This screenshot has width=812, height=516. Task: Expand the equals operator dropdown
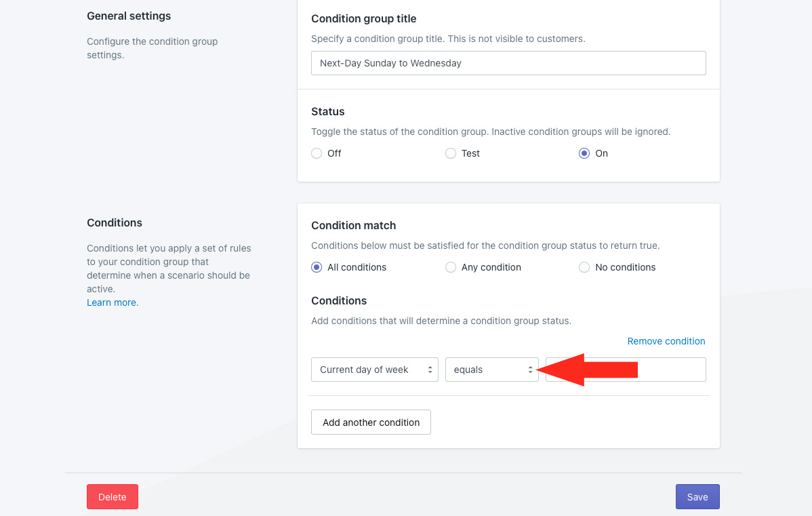coord(491,370)
